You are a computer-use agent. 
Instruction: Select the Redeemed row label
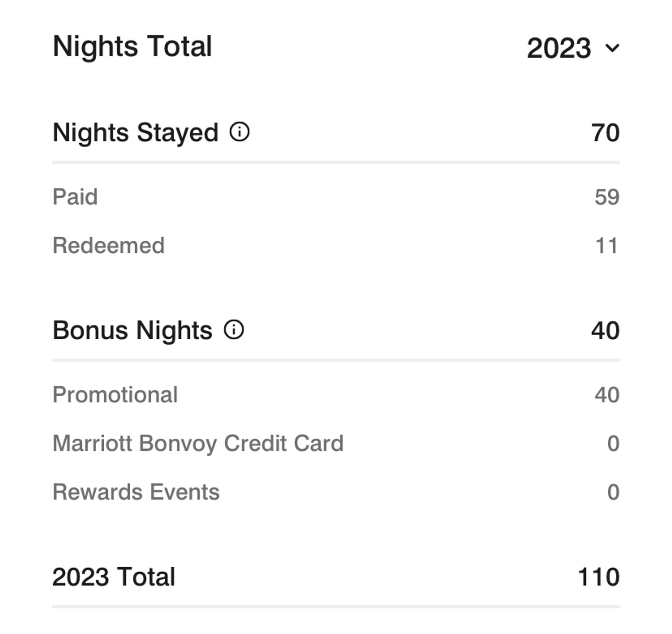tap(109, 245)
